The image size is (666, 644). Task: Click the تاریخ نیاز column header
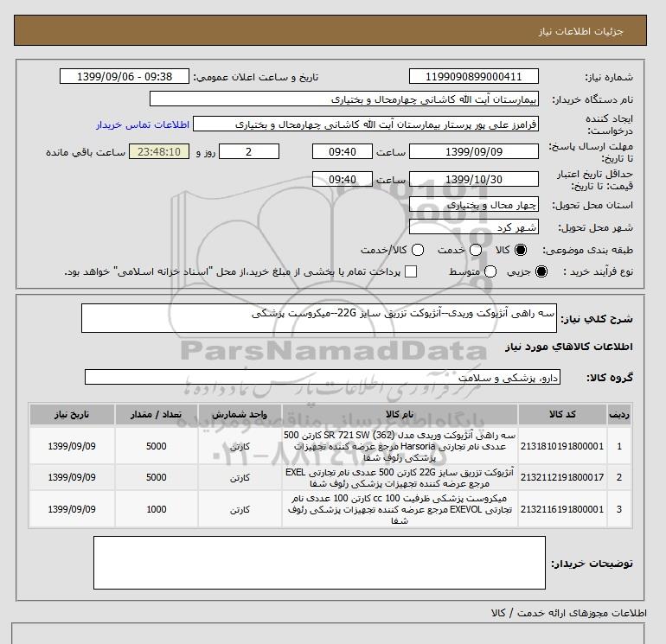72,414
